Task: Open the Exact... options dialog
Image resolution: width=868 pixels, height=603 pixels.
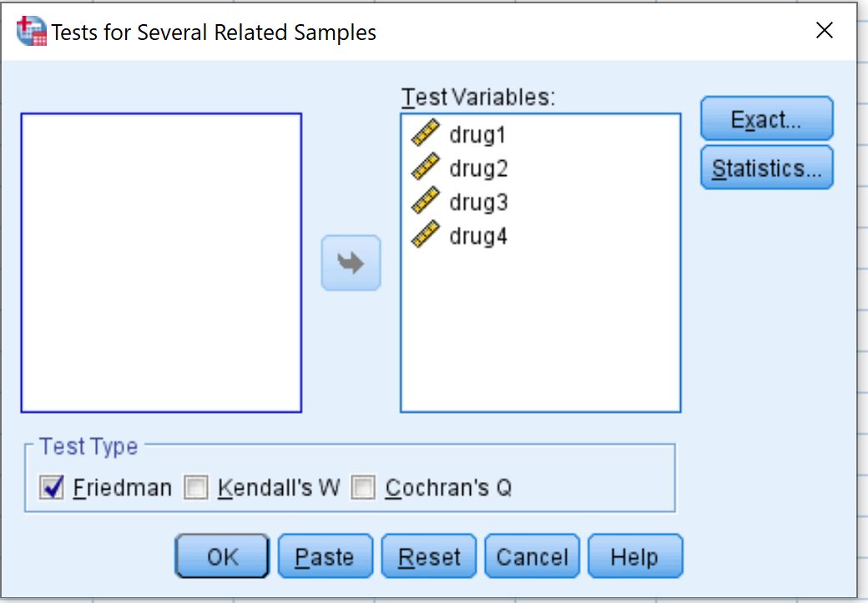Action: pyautogui.click(x=767, y=119)
